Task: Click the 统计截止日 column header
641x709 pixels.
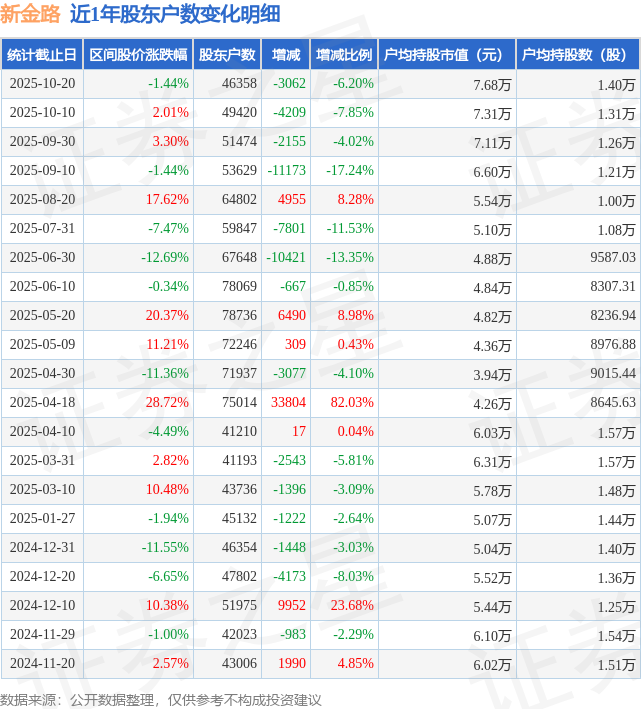Action: click(x=42, y=55)
